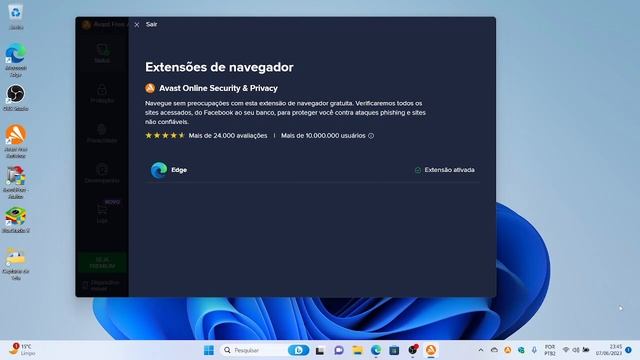Image resolution: width=640 pixels, height=360 pixels.
Task: Select the desktop shortcut with the Brazil flag cube
Action: pos(16,220)
